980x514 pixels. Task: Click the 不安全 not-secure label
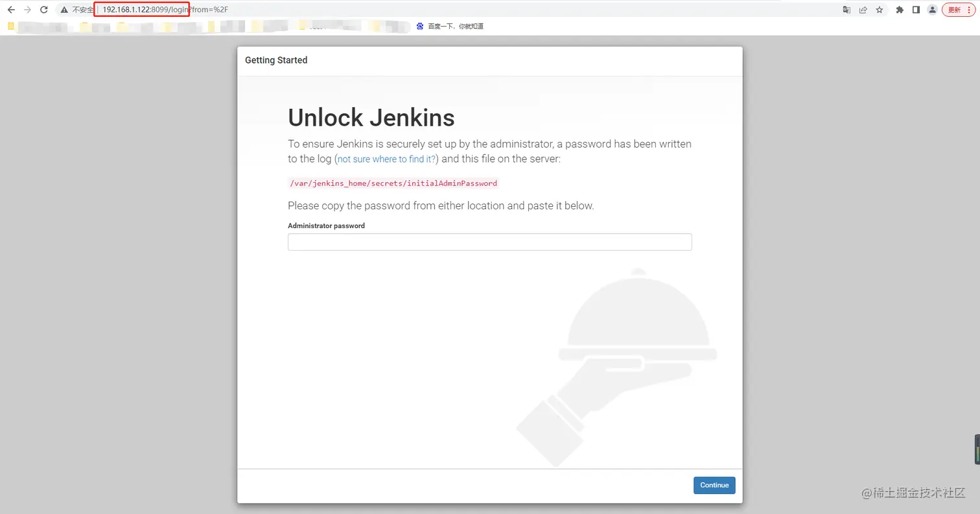[83, 10]
